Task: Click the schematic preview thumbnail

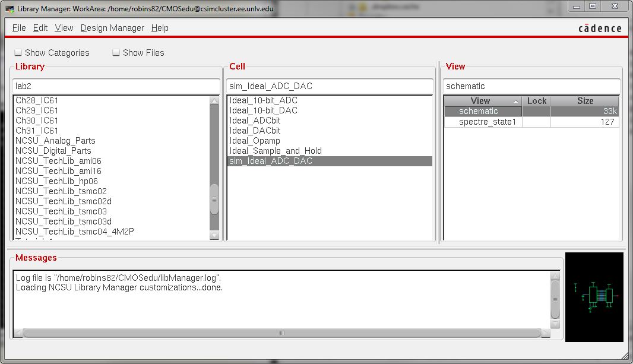Action: tap(594, 297)
